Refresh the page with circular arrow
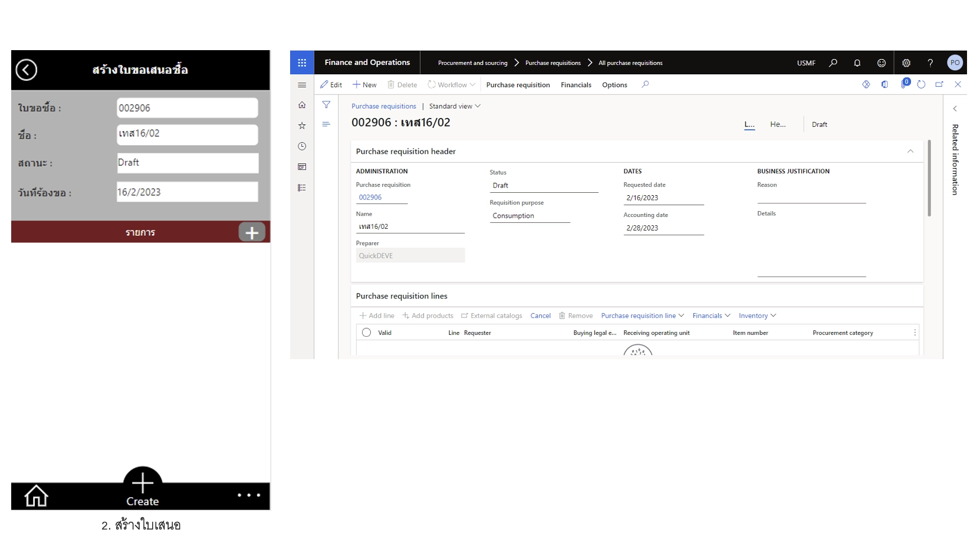This screenshot has width=980, height=559. pos(921,84)
